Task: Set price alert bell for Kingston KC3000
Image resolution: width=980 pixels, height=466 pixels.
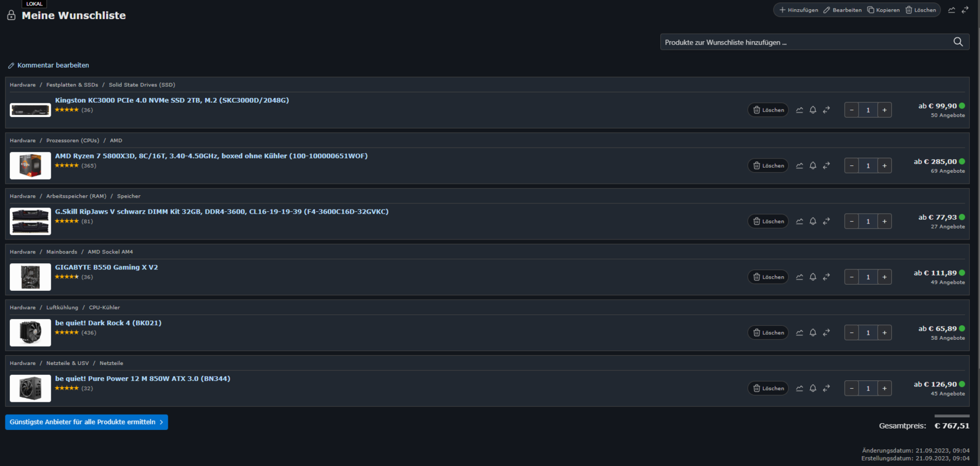Action: (x=813, y=110)
